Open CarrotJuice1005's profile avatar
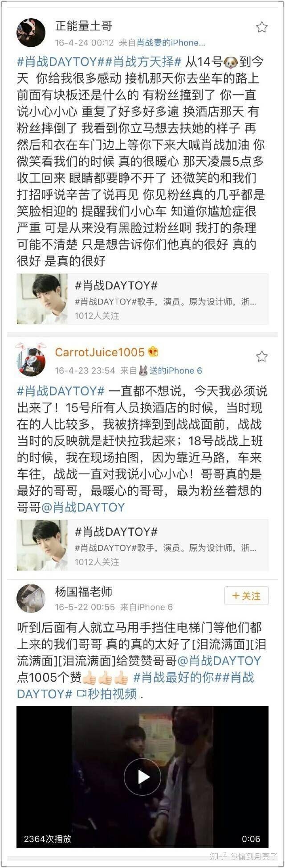The width and height of the screenshot is (285, 868). click(x=31, y=362)
